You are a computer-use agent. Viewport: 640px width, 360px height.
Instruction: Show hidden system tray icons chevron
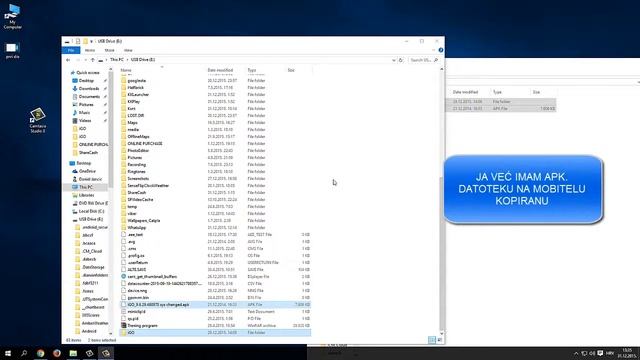[x=576, y=353]
